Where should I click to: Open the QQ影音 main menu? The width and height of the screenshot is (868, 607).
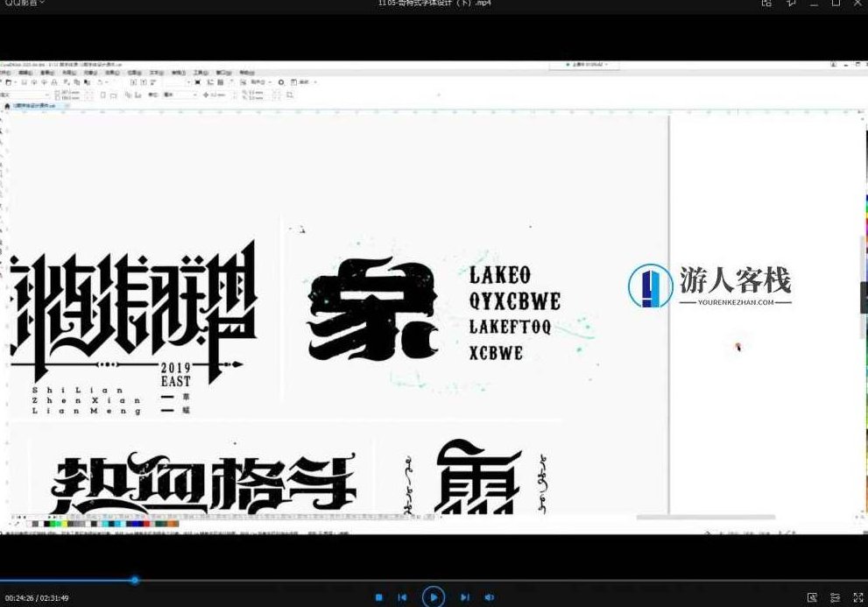[18, 4]
